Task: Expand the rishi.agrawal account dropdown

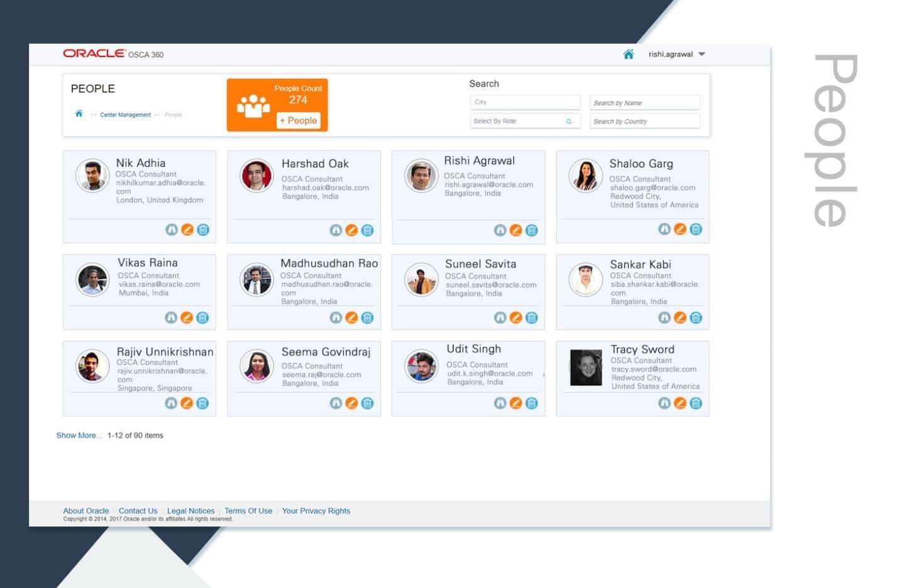Action: (702, 54)
